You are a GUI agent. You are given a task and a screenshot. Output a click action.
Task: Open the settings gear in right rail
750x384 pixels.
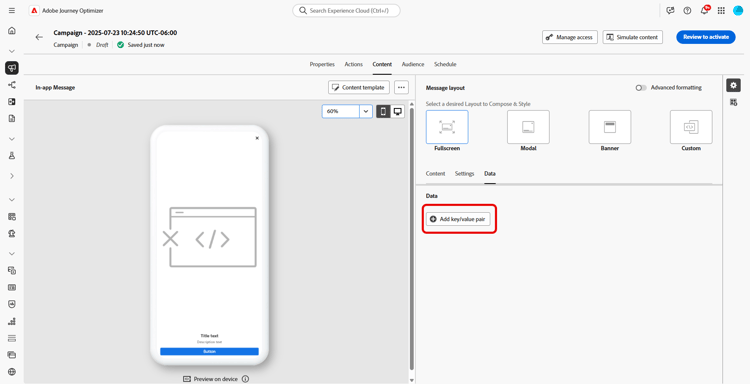click(733, 85)
